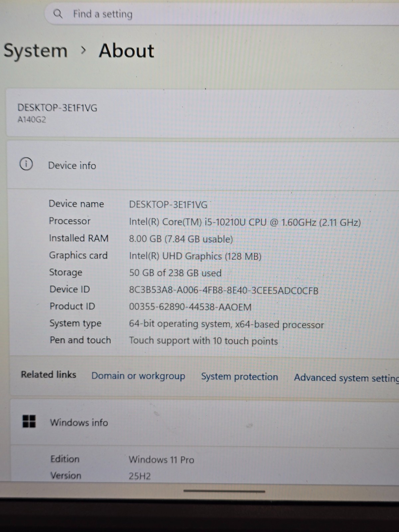Click the horizontal scrollbar at bottom
Viewport: 399px width, 532px height.
tap(224, 491)
